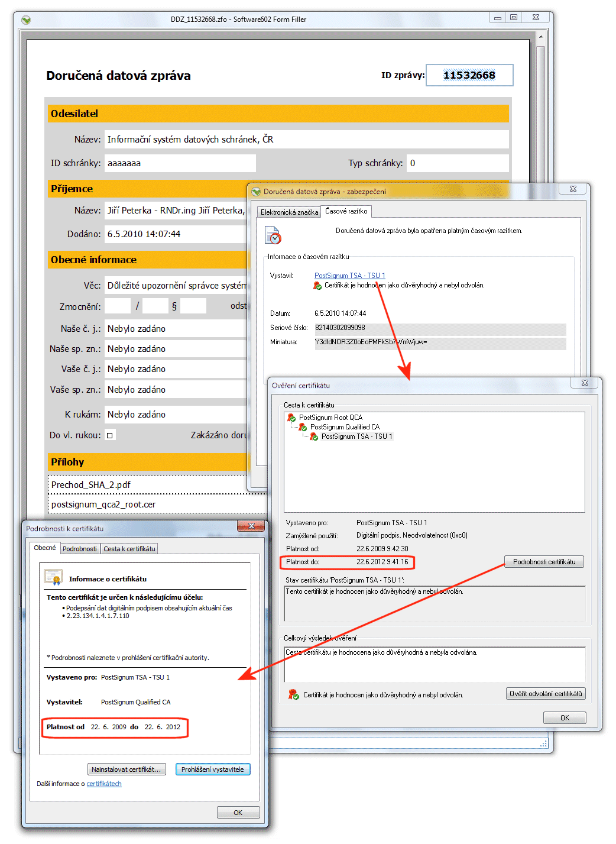Click the Vaše sp. zn. field

(176, 390)
